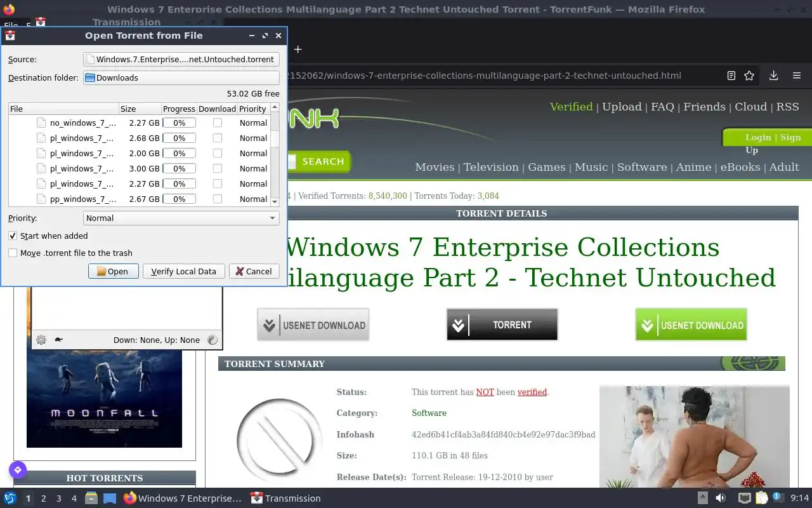Click the file icon of no_windows_7 row
The image size is (812, 508).
click(41, 123)
